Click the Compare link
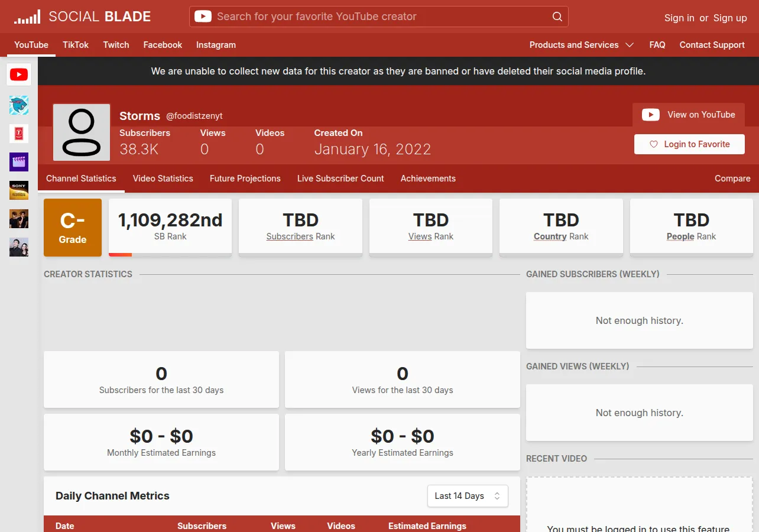 [732, 179]
